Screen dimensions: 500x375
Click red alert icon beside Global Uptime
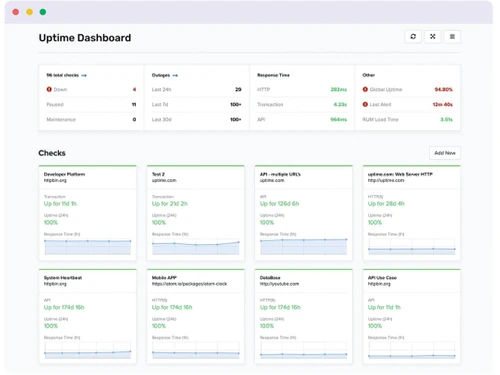[x=365, y=89]
